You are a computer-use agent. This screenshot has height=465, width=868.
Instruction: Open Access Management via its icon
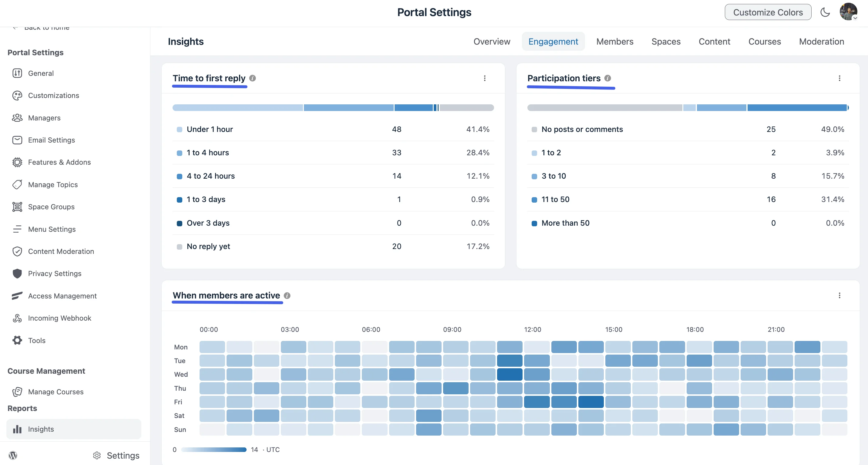pos(17,296)
